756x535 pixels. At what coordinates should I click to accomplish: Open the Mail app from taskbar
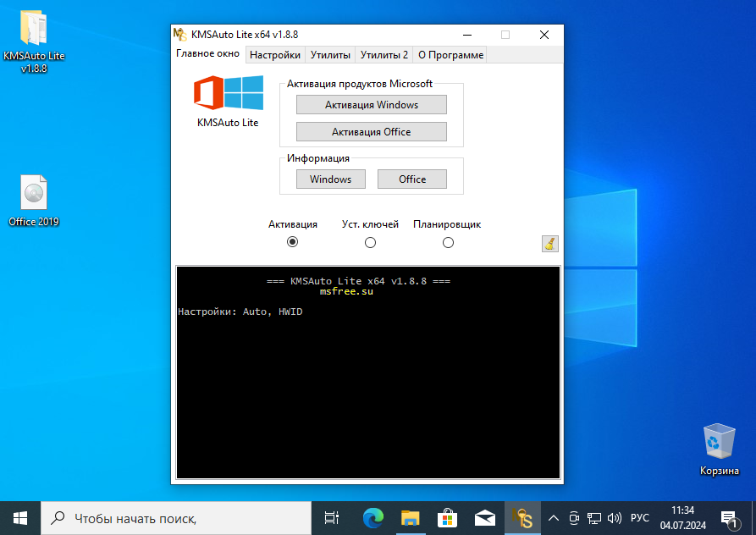click(x=484, y=517)
